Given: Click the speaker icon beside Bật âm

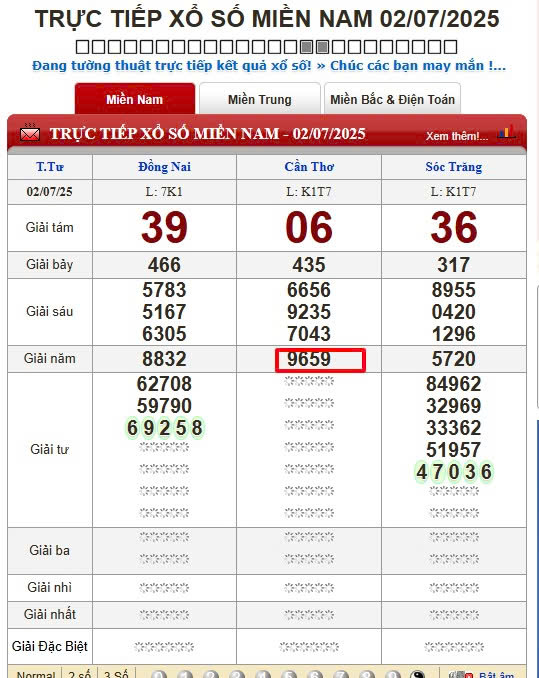Looking at the screenshot, I should point(461,675).
